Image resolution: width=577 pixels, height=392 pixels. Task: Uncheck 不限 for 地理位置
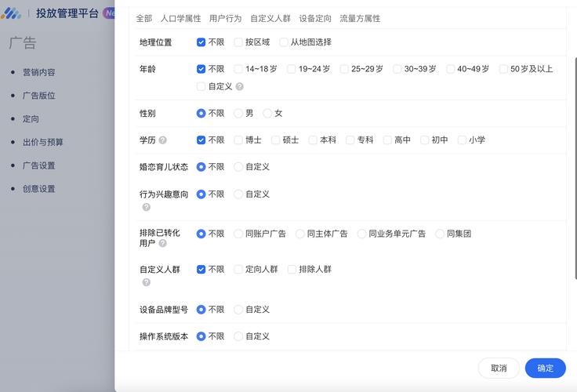click(201, 42)
